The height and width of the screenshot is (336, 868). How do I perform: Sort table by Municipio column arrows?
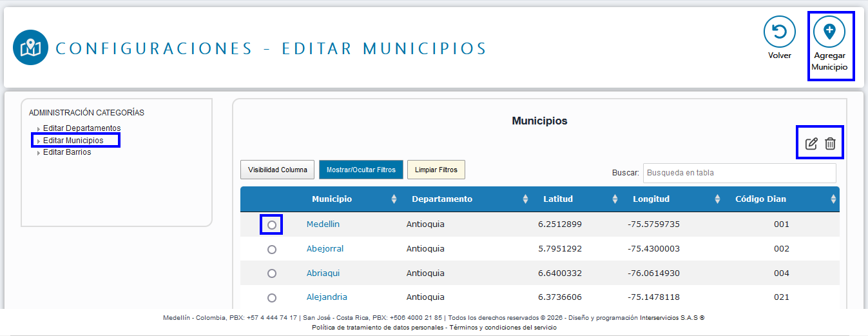pyautogui.click(x=394, y=199)
